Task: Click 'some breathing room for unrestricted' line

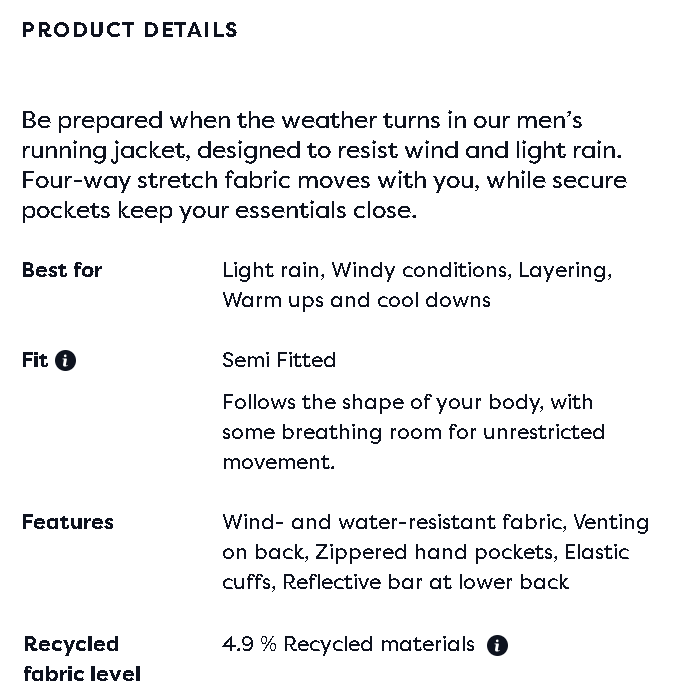Action: click(x=413, y=432)
